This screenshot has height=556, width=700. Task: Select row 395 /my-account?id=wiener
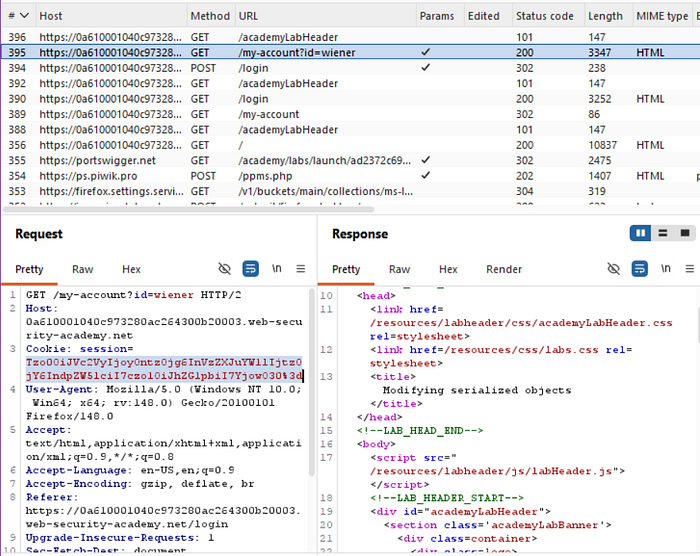click(x=350, y=53)
